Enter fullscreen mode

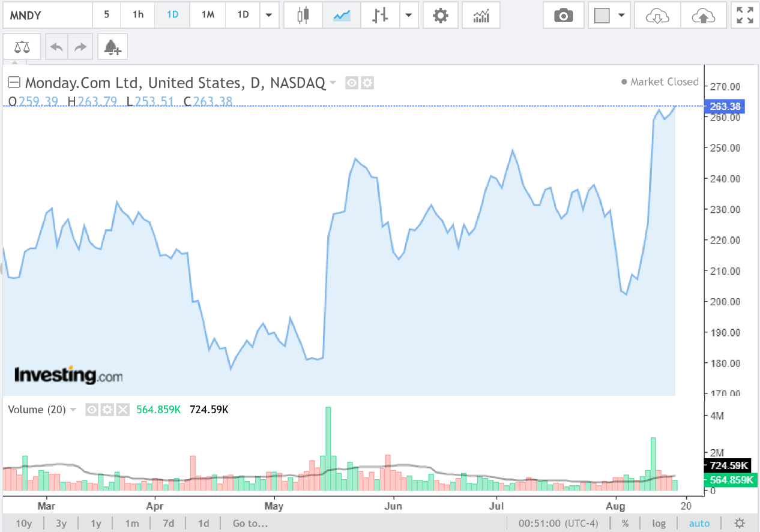[x=745, y=15]
